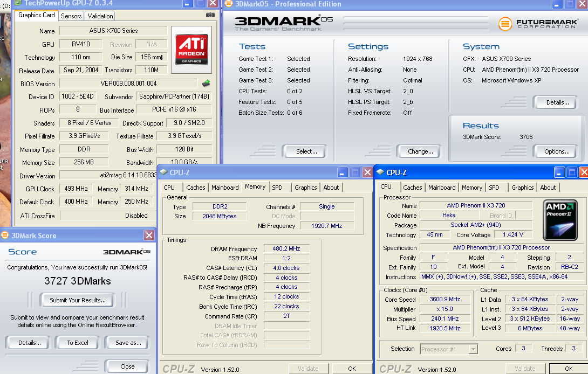Image resolution: width=588 pixels, height=374 pixels.
Task: Click the Multiplier value x 15.0
Action: click(445, 309)
